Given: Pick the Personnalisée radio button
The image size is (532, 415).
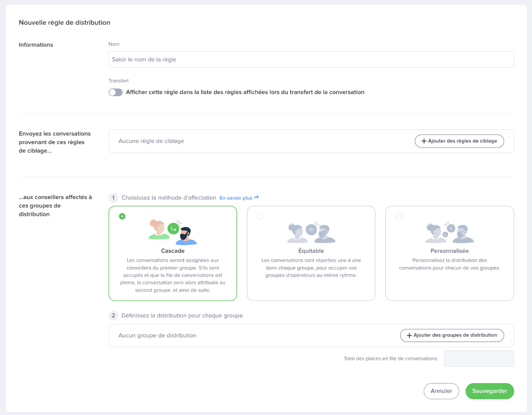Looking at the screenshot, I should pos(399,216).
